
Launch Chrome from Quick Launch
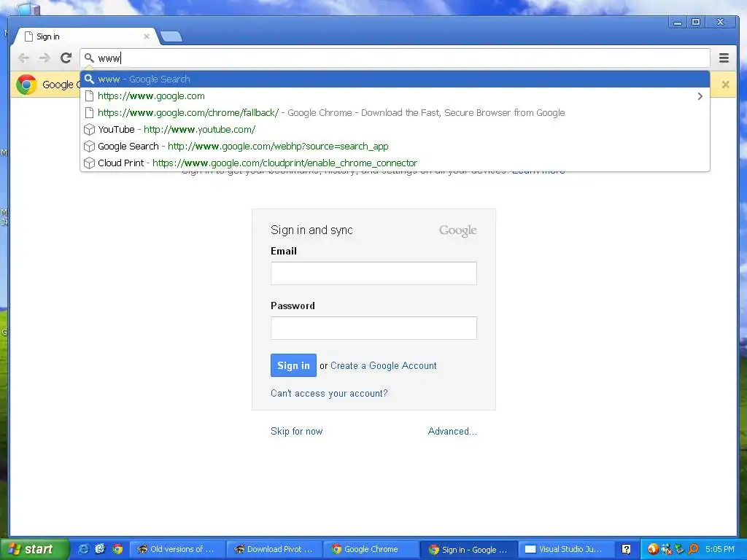pos(117,549)
